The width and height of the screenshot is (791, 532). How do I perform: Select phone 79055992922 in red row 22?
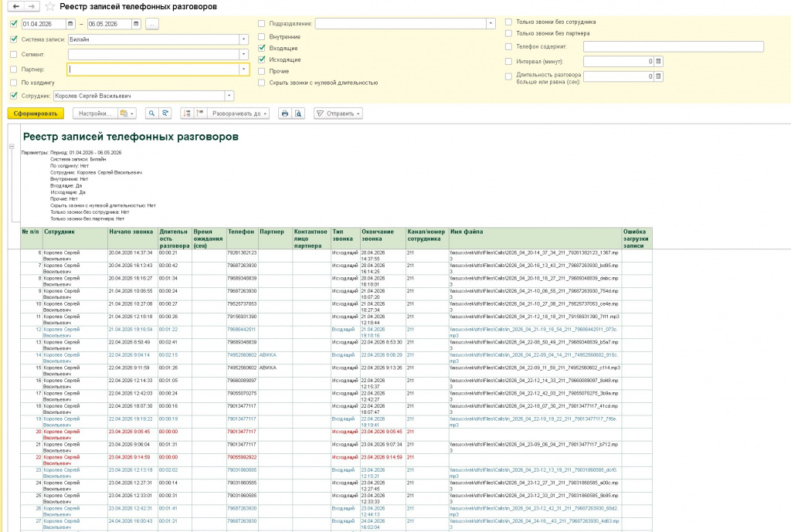pos(242,457)
